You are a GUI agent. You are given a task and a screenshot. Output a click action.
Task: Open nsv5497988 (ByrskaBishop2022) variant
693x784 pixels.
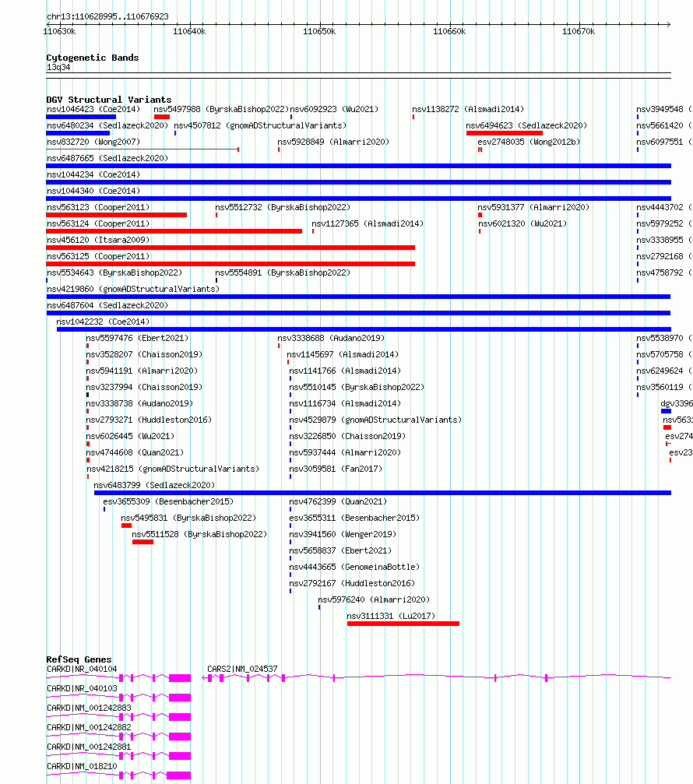pos(221,109)
